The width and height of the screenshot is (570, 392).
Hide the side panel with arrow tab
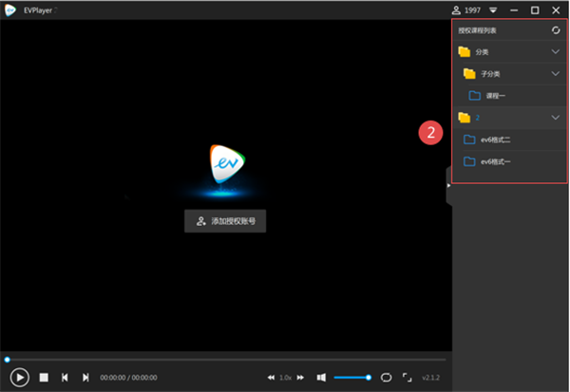(449, 186)
